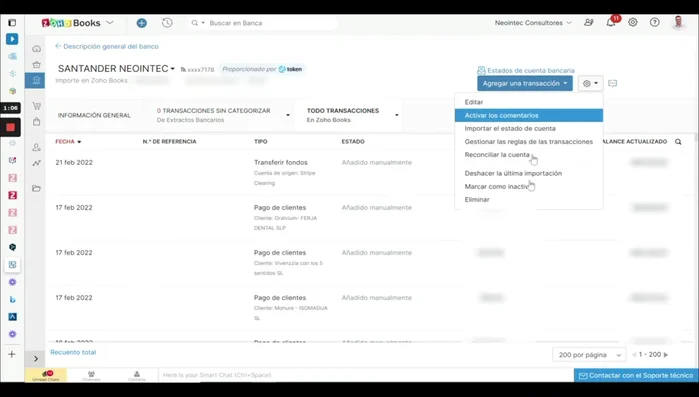
Task: Open Accountant person icon in sidebar
Action: point(37,147)
